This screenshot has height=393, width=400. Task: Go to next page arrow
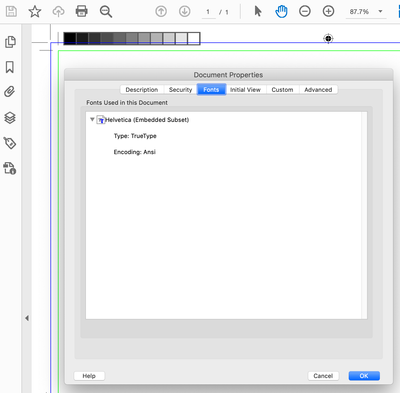(185, 12)
